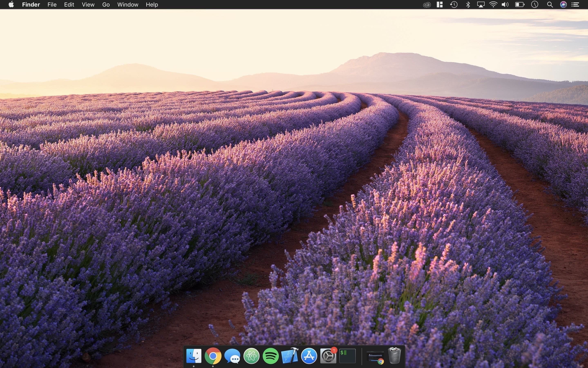
Task: Click the Bluetooth status icon
Action: pos(468,5)
